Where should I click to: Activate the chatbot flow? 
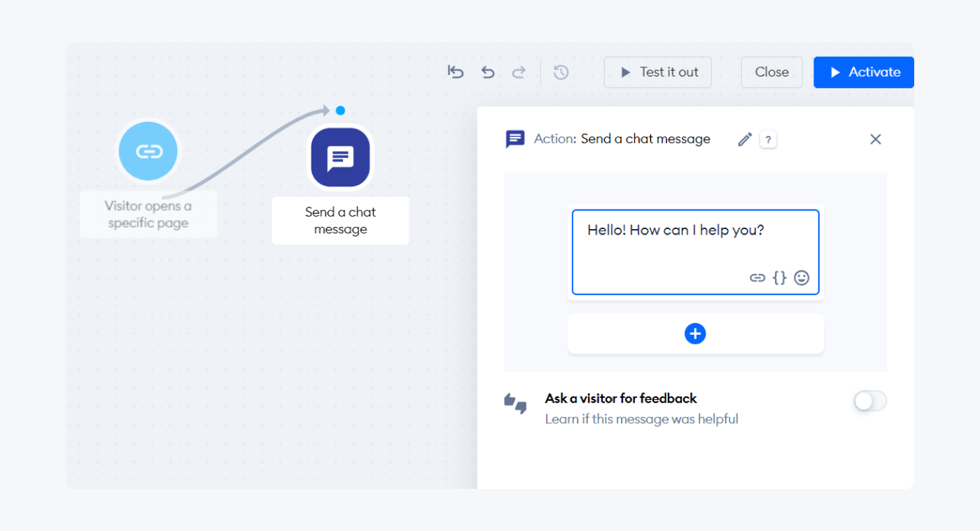864,72
